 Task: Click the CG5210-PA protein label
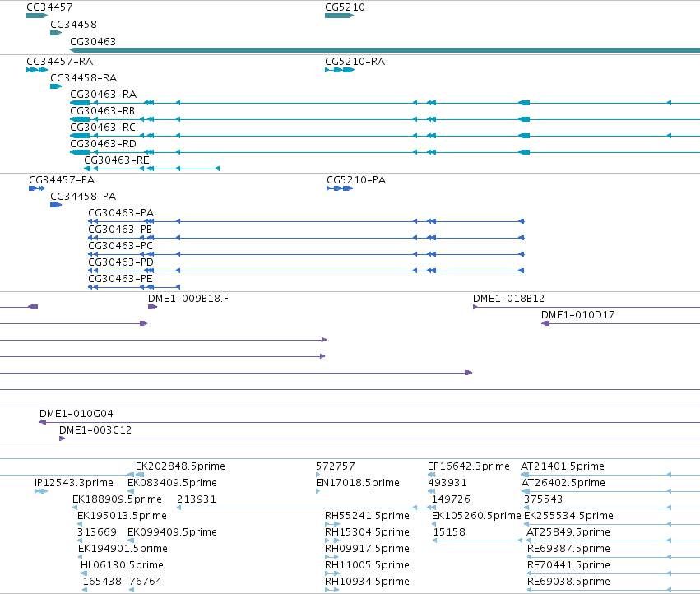click(356, 180)
